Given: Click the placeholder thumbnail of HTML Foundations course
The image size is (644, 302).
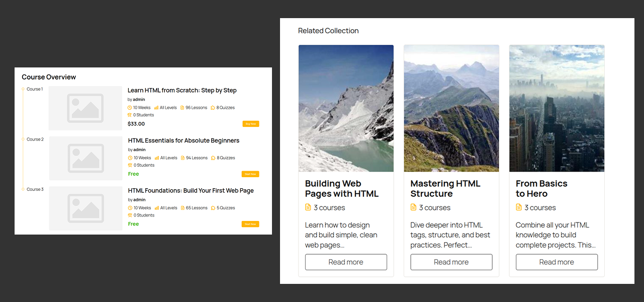Looking at the screenshot, I should pos(85,208).
